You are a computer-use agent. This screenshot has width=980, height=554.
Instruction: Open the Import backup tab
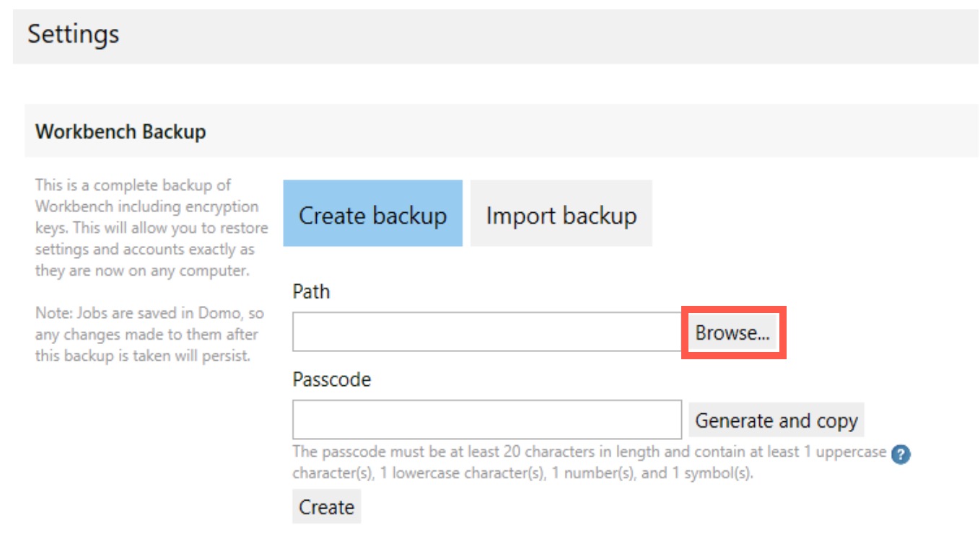point(561,214)
